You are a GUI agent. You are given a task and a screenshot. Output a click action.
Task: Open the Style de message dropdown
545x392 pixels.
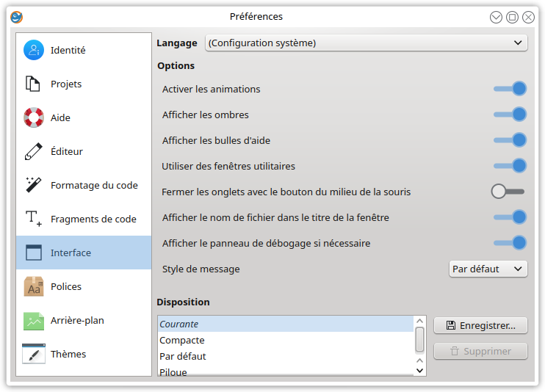488,269
